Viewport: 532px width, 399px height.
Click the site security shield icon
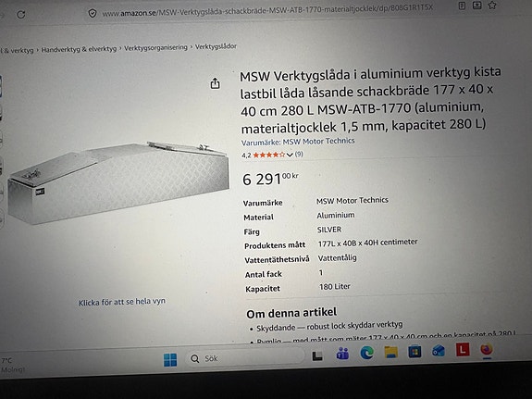tap(93, 14)
